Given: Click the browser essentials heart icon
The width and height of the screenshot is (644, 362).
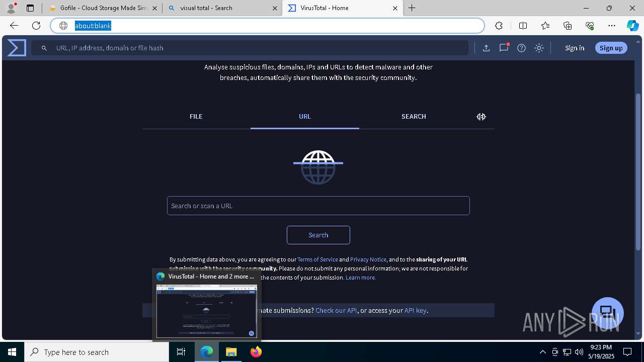Looking at the screenshot, I should point(590,26).
